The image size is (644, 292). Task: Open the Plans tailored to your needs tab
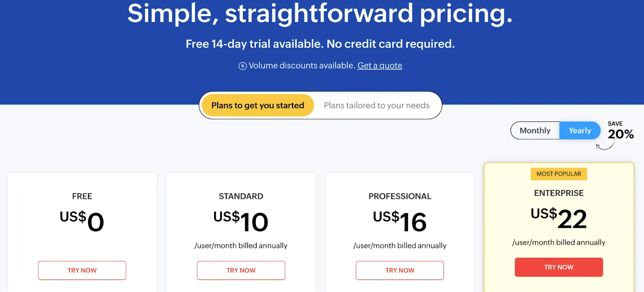pyautogui.click(x=377, y=105)
